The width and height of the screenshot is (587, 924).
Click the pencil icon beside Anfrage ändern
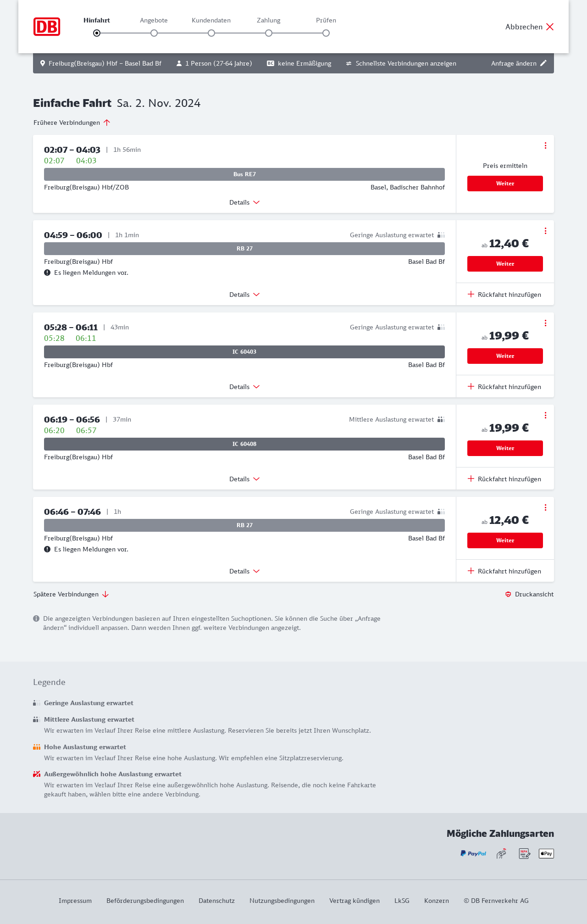[x=543, y=63]
